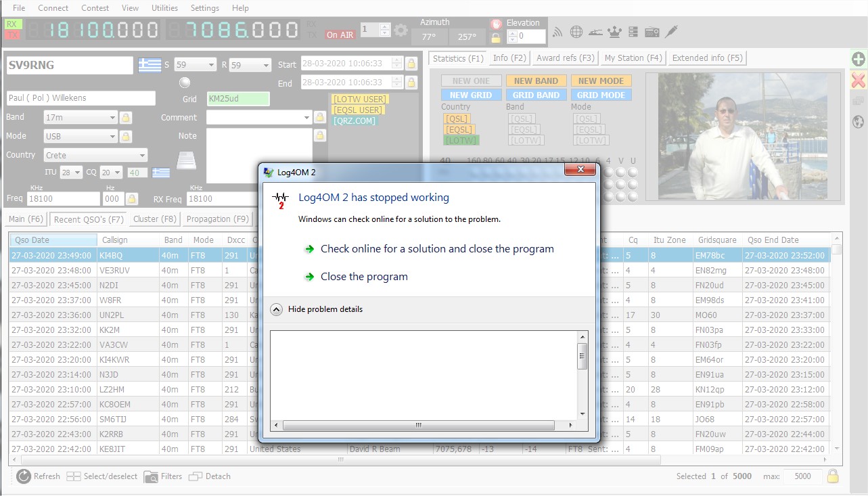Click the red stop hand rotator icon
The width and height of the screenshot is (868, 496).
pos(496,23)
